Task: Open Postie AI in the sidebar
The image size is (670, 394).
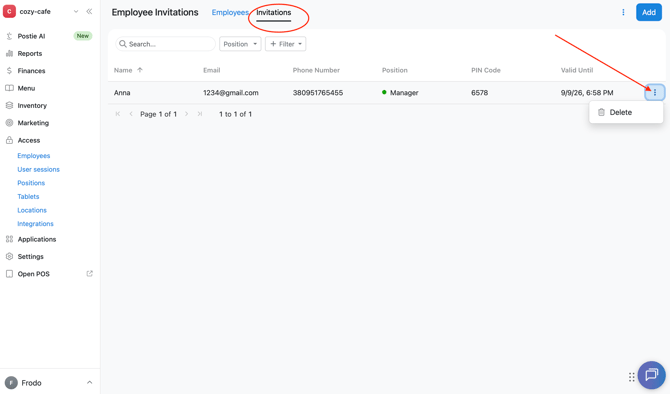Action: 31,36
